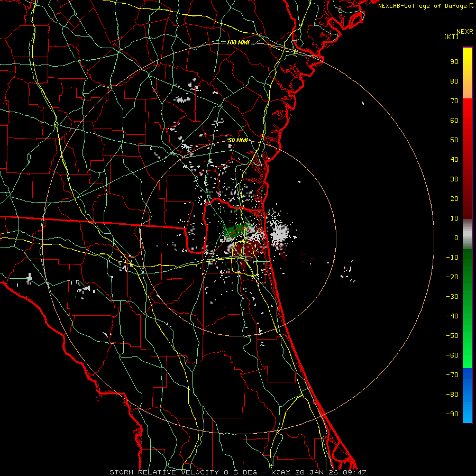Image resolution: width=476 pixels, height=476 pixels.
Task: Click the '80' value on the velocity scale
Action: pyautogui.click(x=454, y=81)
